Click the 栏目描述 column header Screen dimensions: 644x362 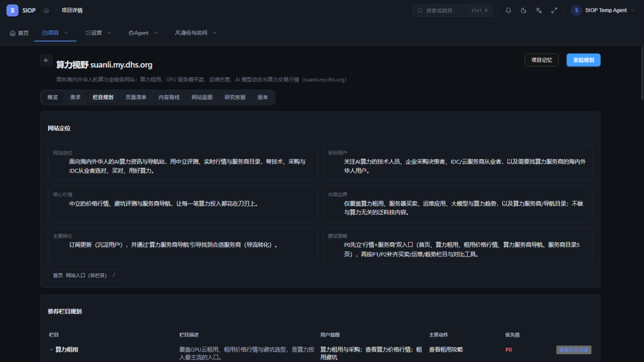coord(189,335)
